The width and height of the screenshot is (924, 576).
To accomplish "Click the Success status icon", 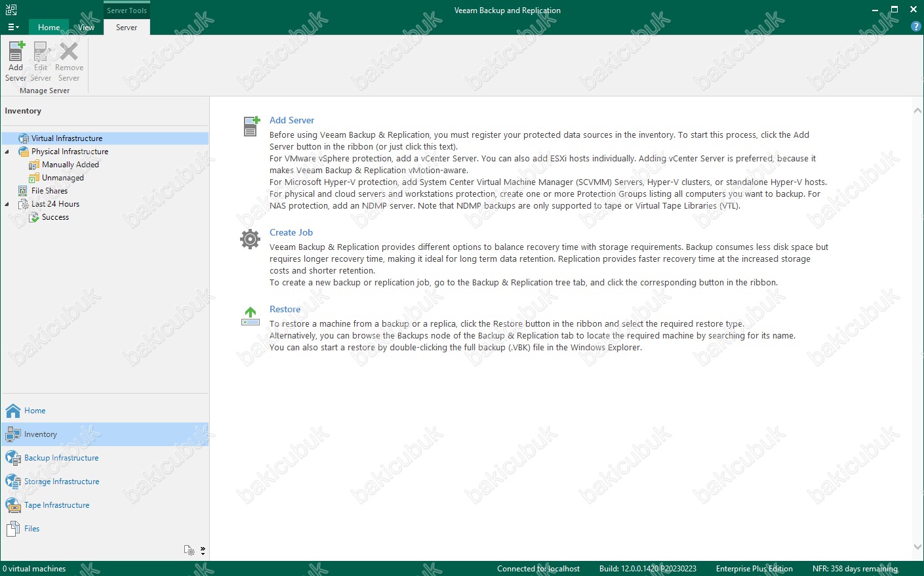I will 34,217.
